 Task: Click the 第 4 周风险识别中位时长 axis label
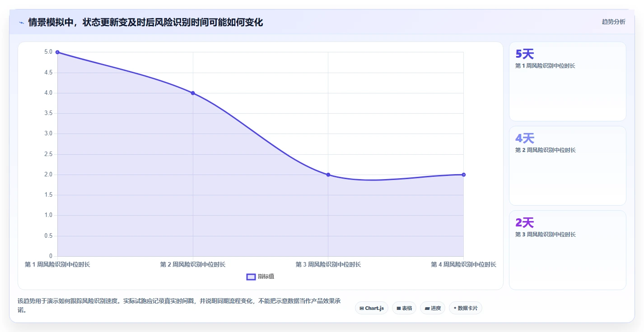464,264
